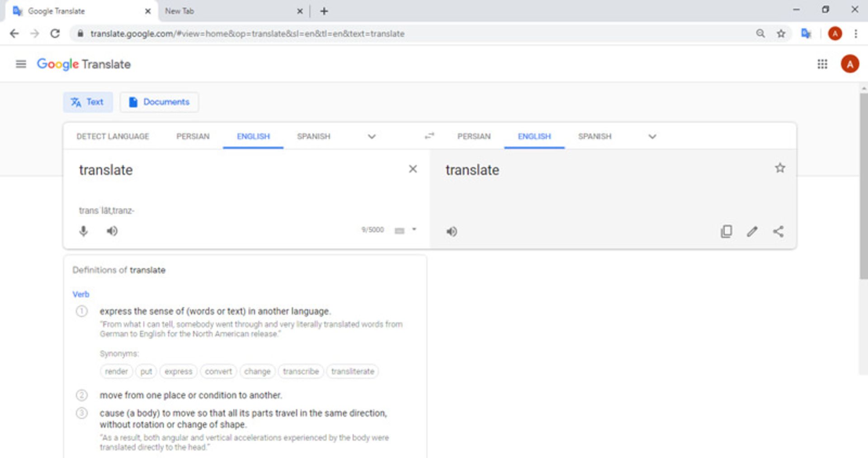Click the 'transliterate' synonym chip
Image resolution: width=868 pixels, height=458 pixels.
[x=353, y=372]
